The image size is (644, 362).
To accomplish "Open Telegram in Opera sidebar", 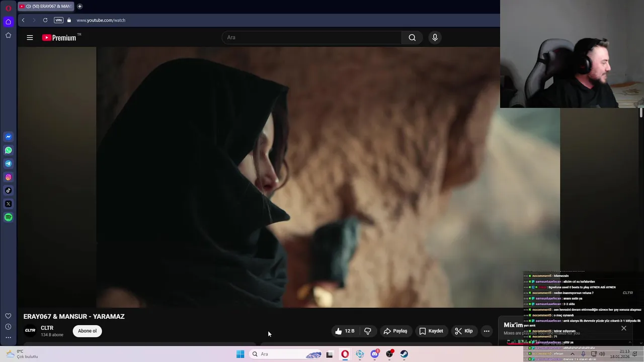I will (8, 163).
